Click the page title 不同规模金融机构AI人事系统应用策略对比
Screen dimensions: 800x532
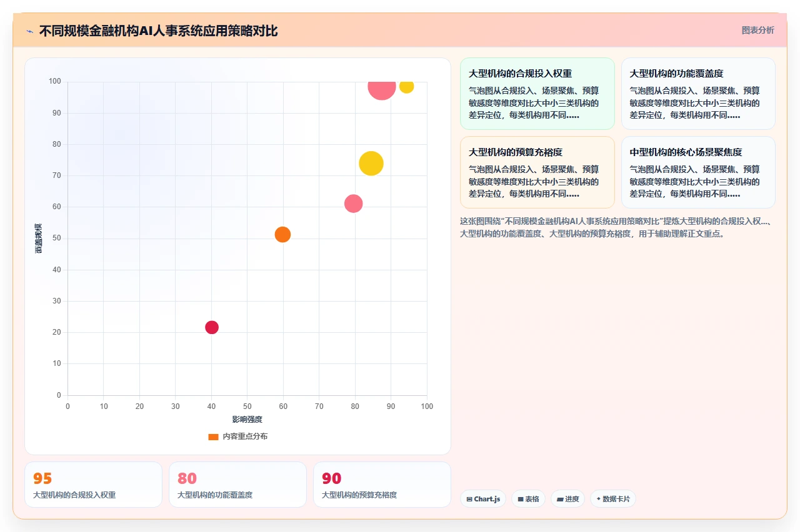click(159, 31)
